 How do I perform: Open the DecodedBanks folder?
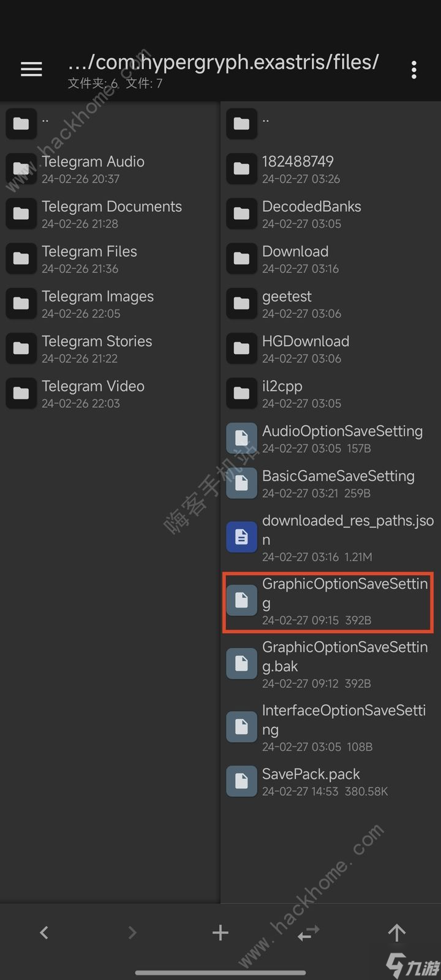(x=331, y=214)
